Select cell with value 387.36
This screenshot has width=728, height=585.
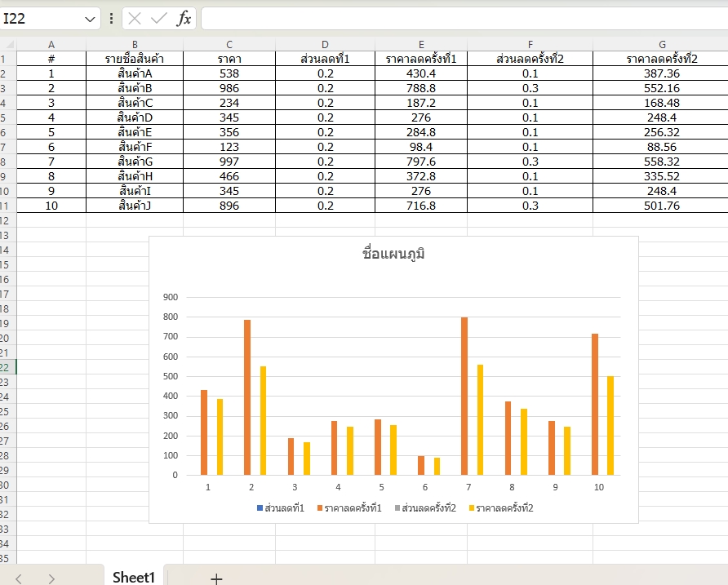pyautogui.click(x=661, y=73)
